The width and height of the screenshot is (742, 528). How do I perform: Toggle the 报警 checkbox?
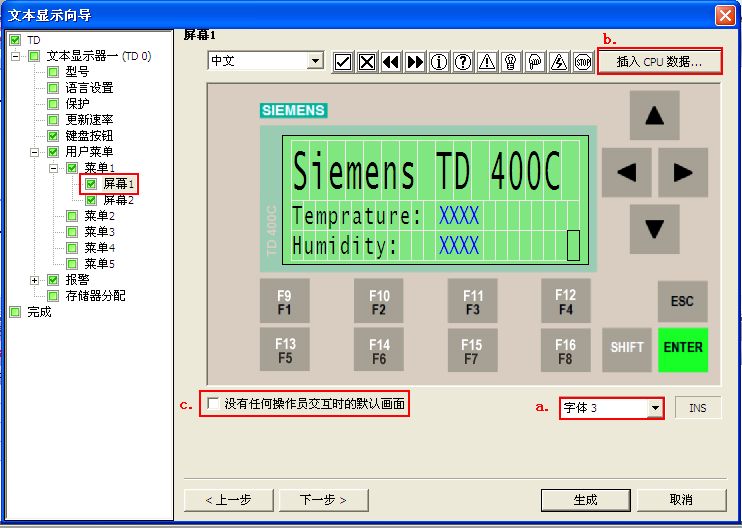pos(53,280)
